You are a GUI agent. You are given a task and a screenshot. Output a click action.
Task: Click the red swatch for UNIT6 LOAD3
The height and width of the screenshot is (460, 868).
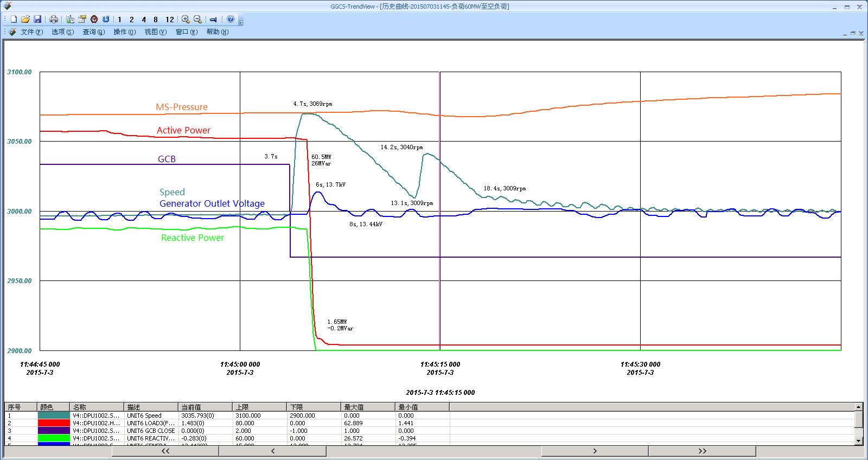point(54,423)
